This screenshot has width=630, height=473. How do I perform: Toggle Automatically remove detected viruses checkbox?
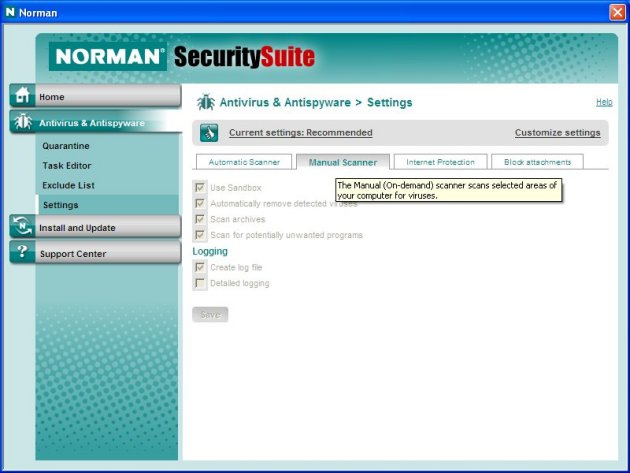pyautogui.click(x=200, y=203)
